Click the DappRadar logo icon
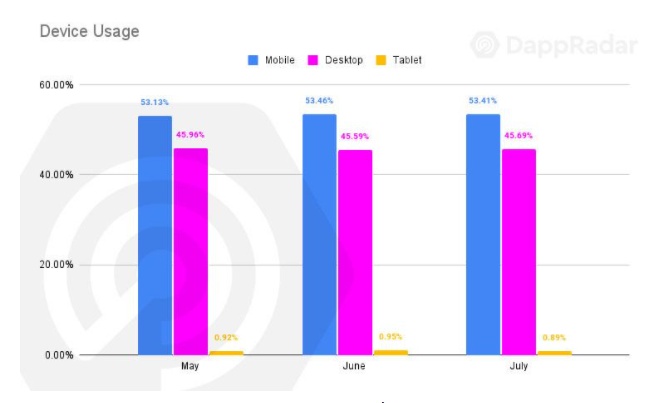 click(x=485, y=44)
